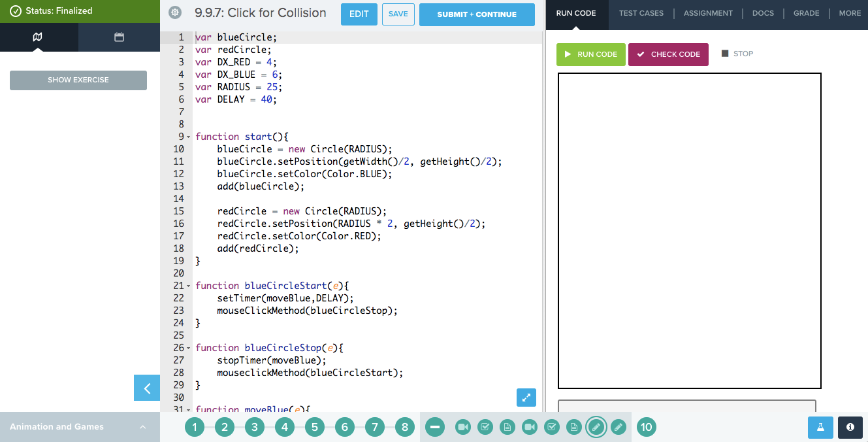This screenshot has width=868, height=442.
Task: Click the info icon at the bottom right
Action: [x=850, y=427]
